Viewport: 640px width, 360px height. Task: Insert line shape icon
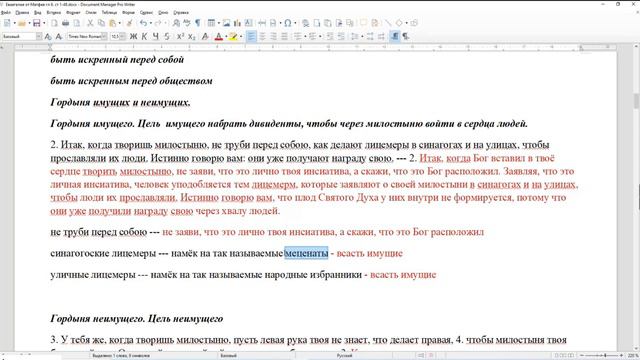(x=388, y=23)
